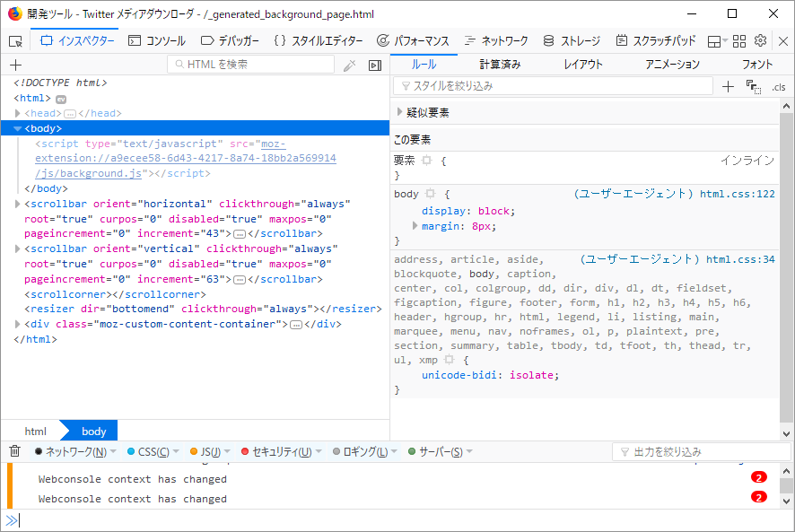Switch to the Layout tab
Viewport: 795px width, 532px height.
point(583,65)
